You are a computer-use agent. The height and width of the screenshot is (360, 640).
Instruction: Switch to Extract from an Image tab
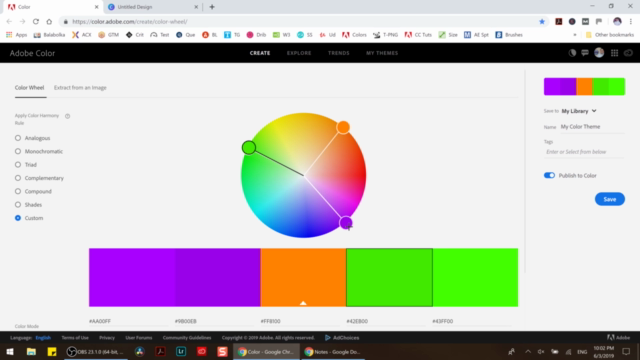click(x=80, y=87)
